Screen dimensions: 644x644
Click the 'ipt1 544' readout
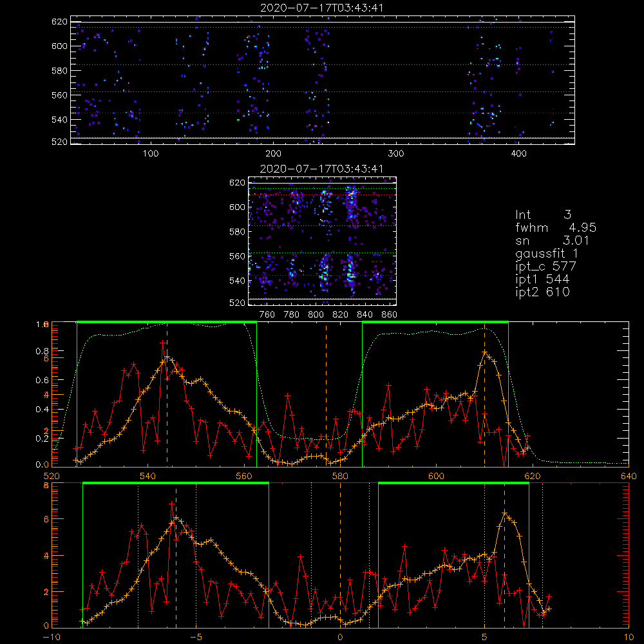click(x=542, y=279)
